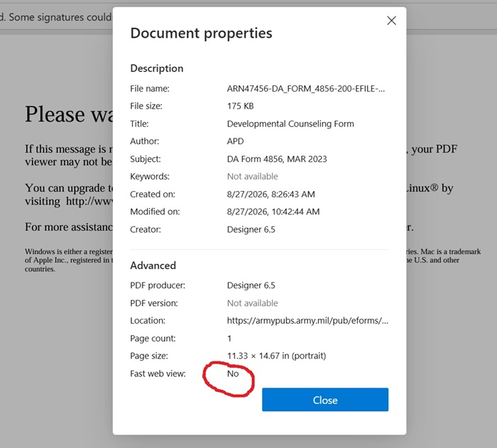Viewport: 497px width, 448px height.
Task: Click the blue Close button
Action: tap(325, 400)
